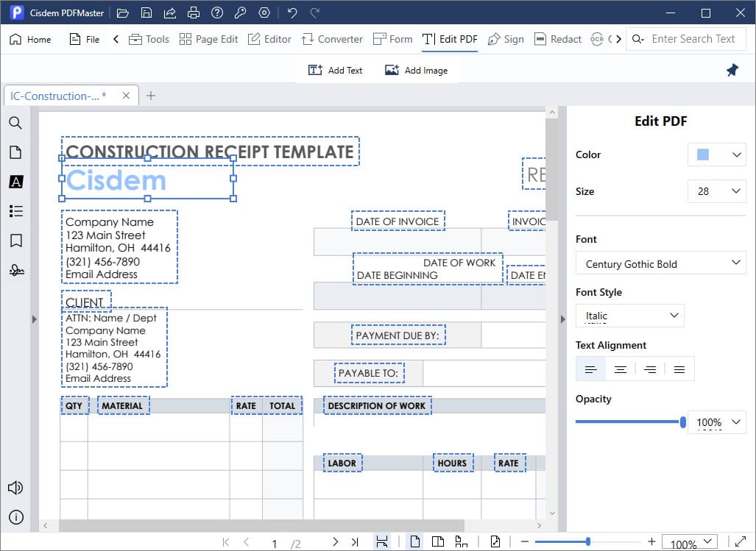Switch to Tools tab
756x551 pixels.
[x=149, y=39]
